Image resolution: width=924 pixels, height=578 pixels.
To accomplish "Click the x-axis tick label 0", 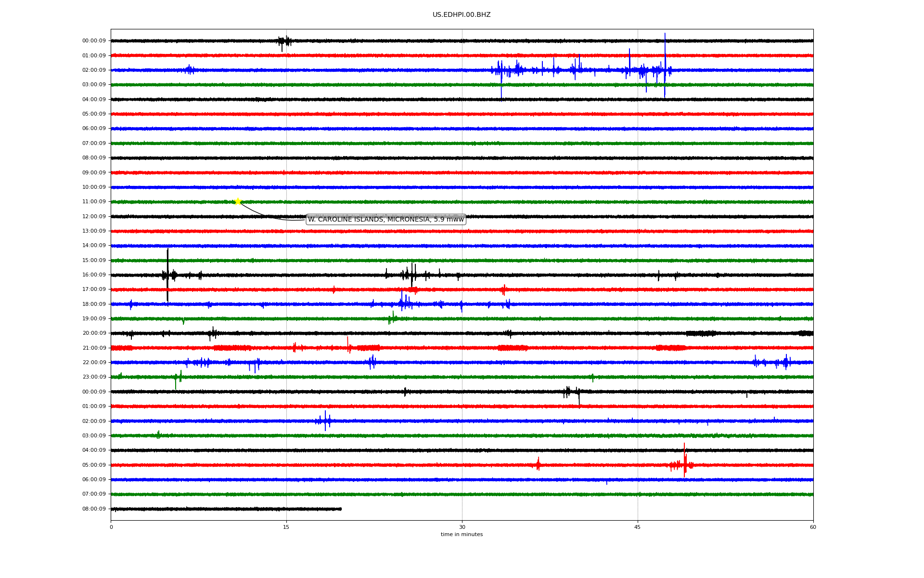I will tap(111, 527).
